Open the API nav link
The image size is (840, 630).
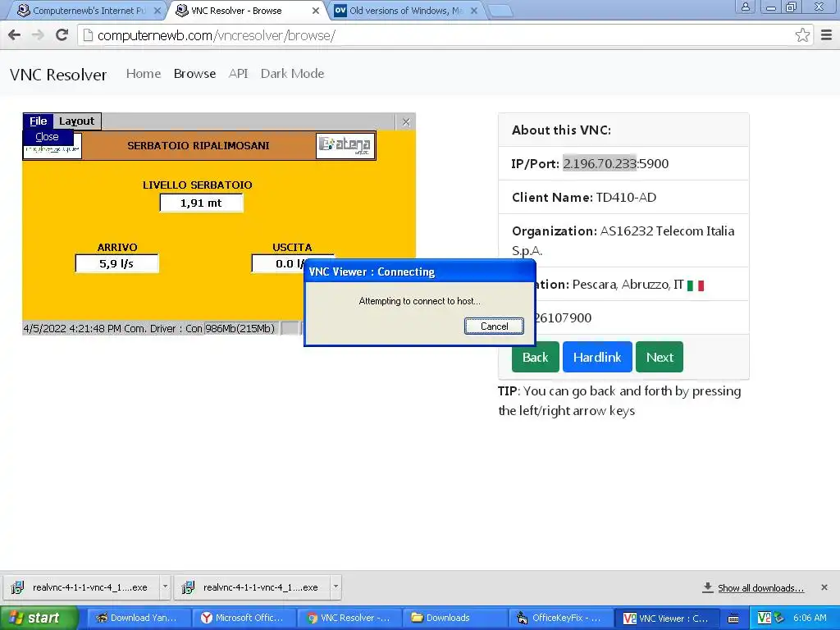click(239, 73)
